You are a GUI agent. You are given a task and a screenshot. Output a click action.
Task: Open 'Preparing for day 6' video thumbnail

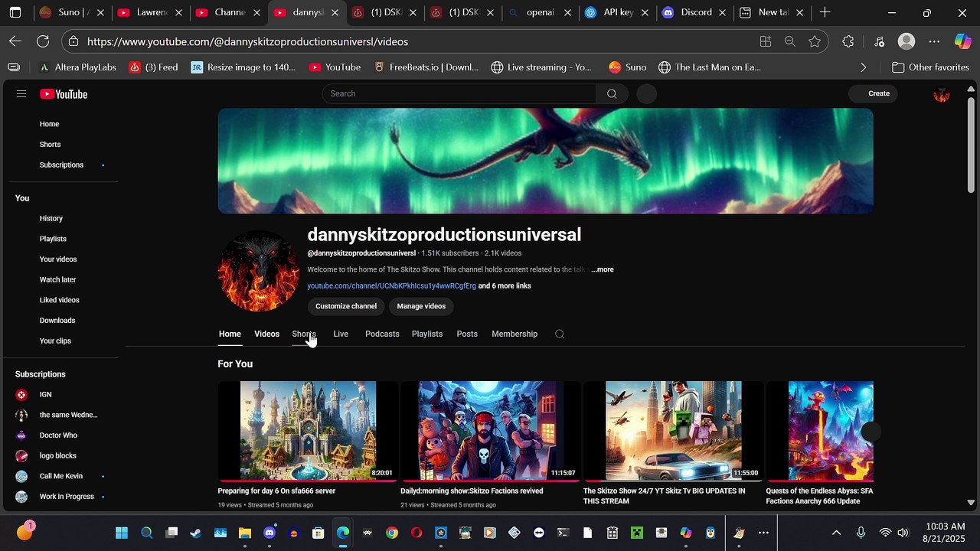[x=308, y=432]
